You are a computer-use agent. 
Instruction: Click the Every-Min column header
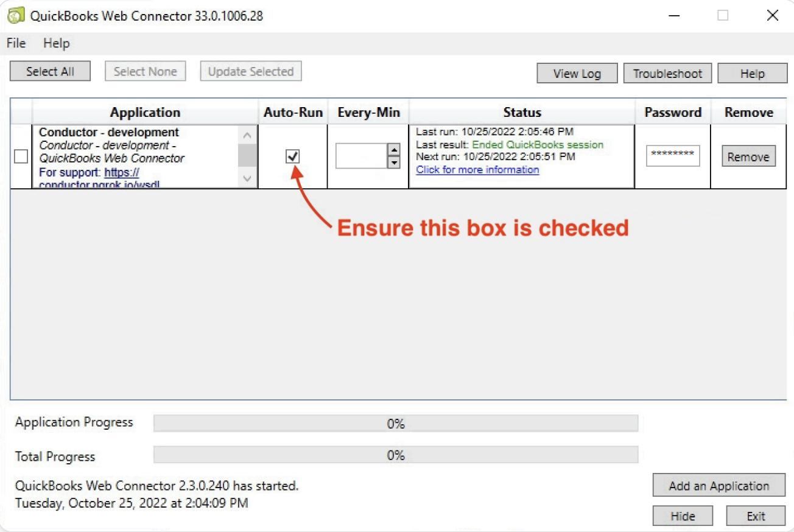pos(368,113)
